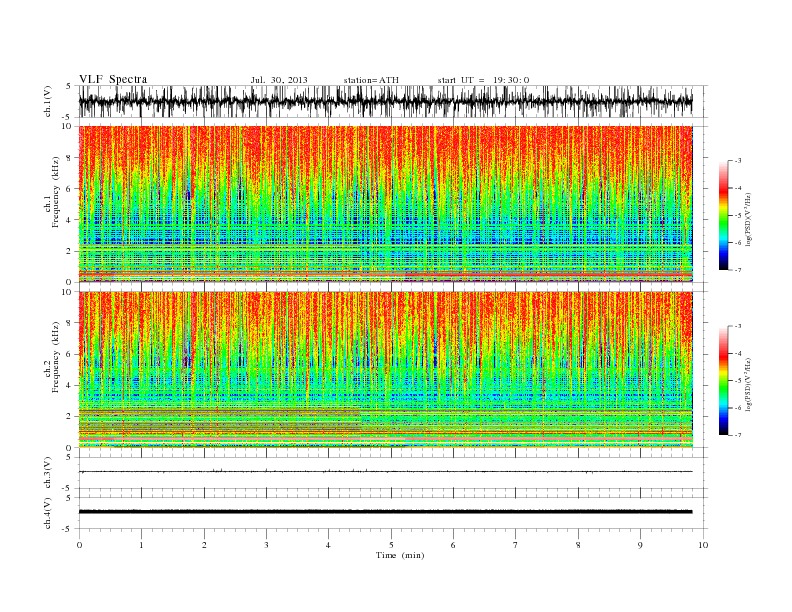Click the 'ch.1(V)' axis label
The image size is (792, 612).
48,101
